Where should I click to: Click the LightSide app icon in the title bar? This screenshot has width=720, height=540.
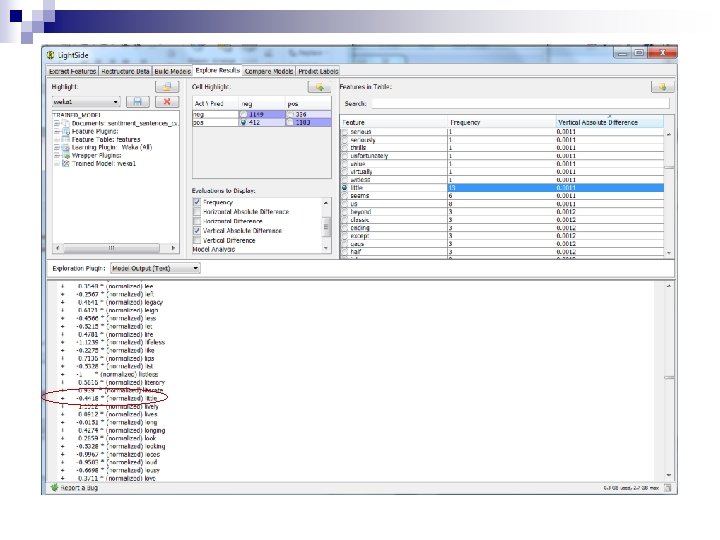51,55
